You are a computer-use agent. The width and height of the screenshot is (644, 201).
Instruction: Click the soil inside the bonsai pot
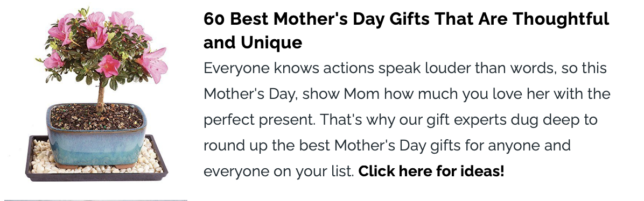(x=96, y=117)
